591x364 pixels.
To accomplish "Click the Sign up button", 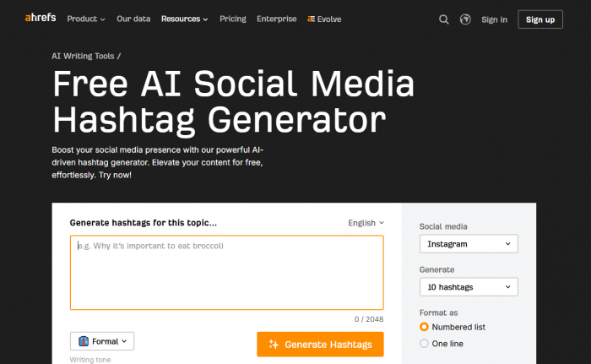I will tap(540, 19).
